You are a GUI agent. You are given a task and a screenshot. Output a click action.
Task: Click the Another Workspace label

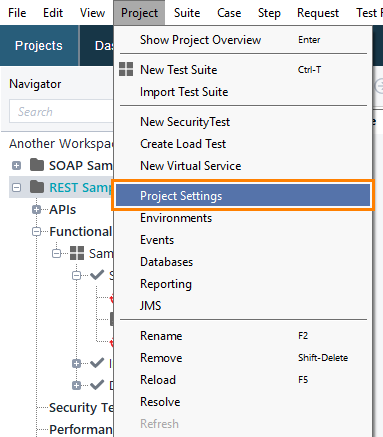tap(61, 144)
